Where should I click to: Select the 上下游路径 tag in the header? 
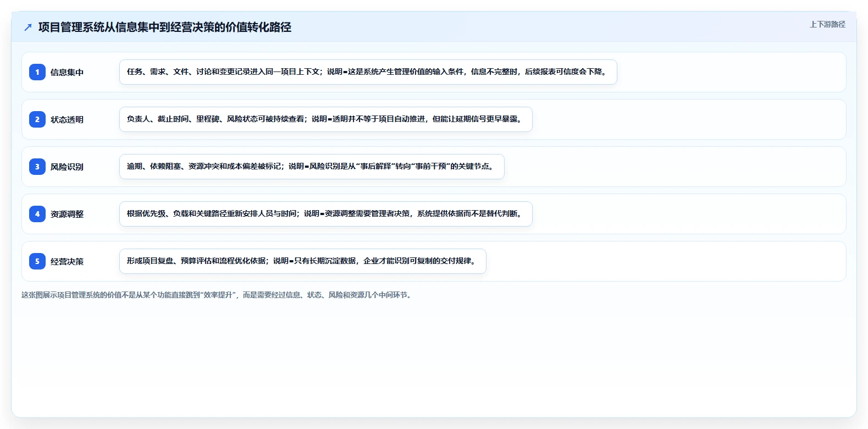click(x=827, y=24)
